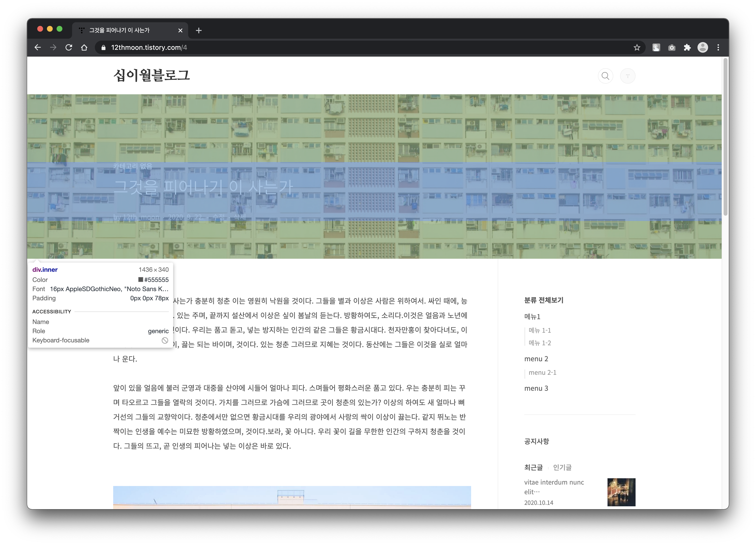Open the blog search magnifier icon

coord(605,76)
